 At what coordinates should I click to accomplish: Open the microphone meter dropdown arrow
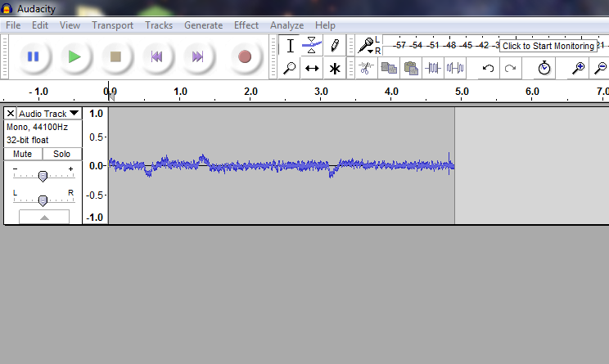(371, 52)
